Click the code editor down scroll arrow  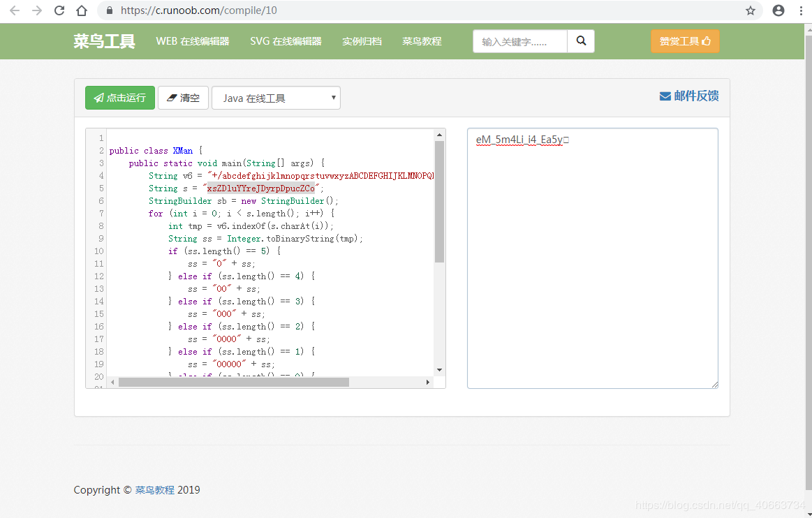440,370
